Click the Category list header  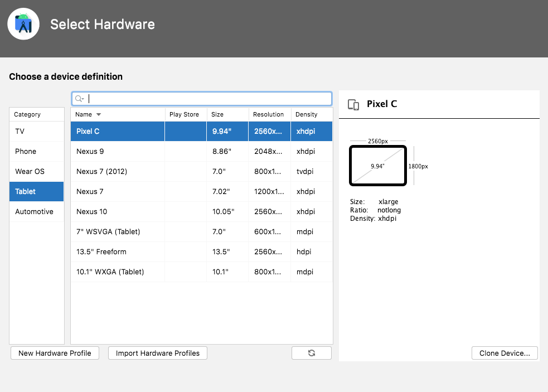(37, 115)
